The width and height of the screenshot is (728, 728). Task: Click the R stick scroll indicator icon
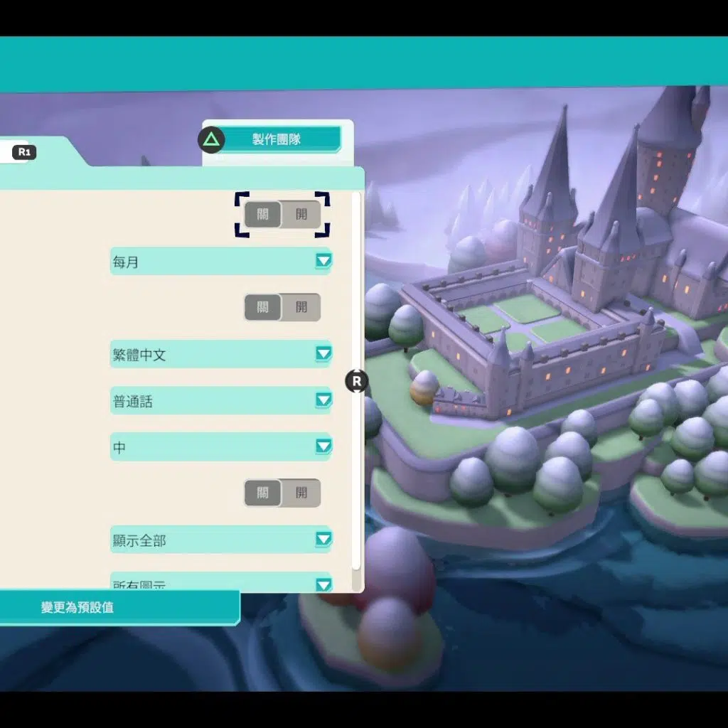click(357, 382)
